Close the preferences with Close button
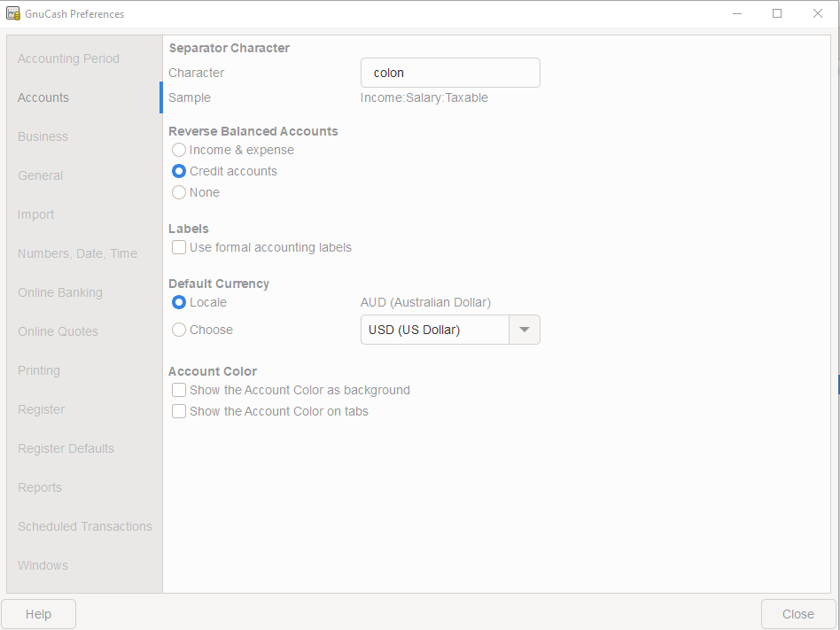840x630 pixels. pyautogui.click(x=797, y=614)
